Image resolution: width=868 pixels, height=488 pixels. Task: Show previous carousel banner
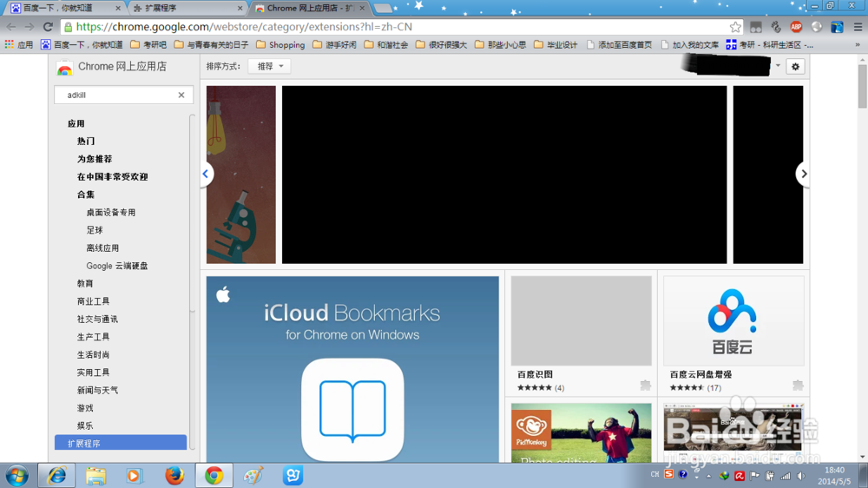click(x=206, y=174)
